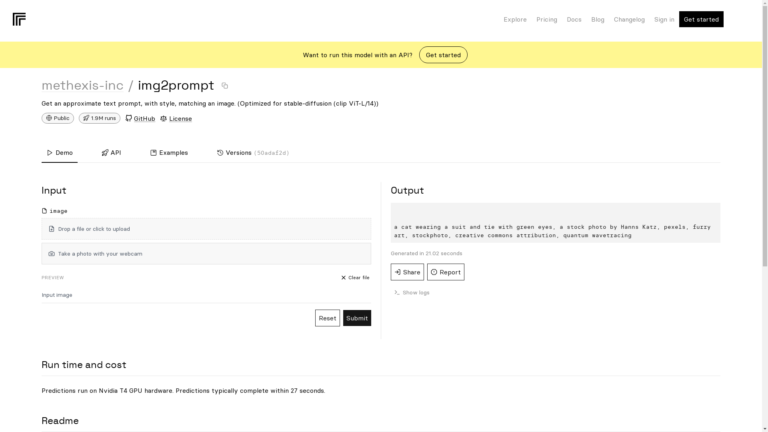Open the Examples tab
768x432 pixels.
[169, 153]
